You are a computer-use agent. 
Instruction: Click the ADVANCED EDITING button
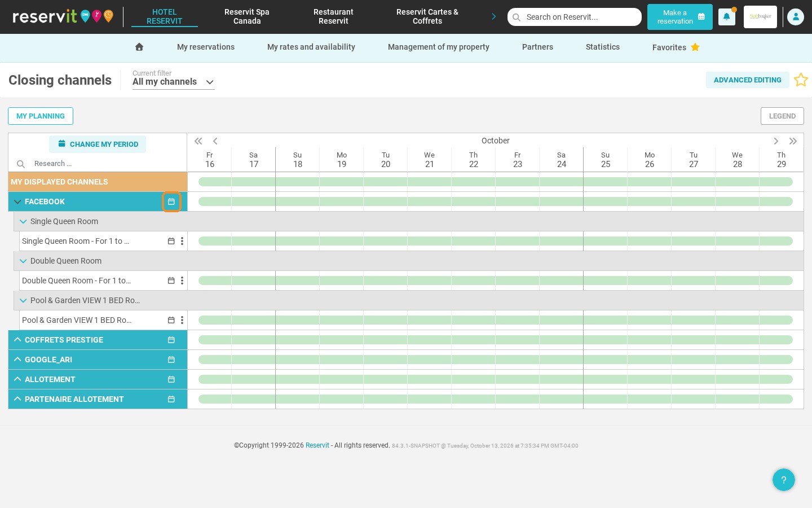[x=748, y=80]
